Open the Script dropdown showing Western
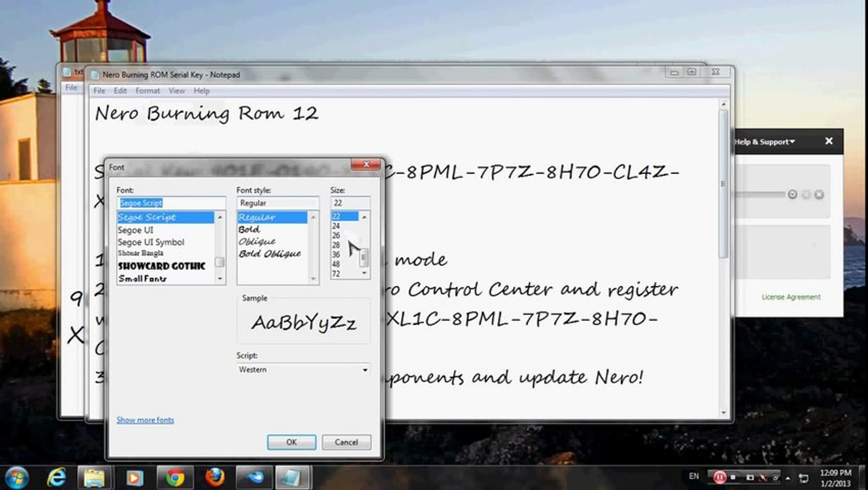 (303, 369)
